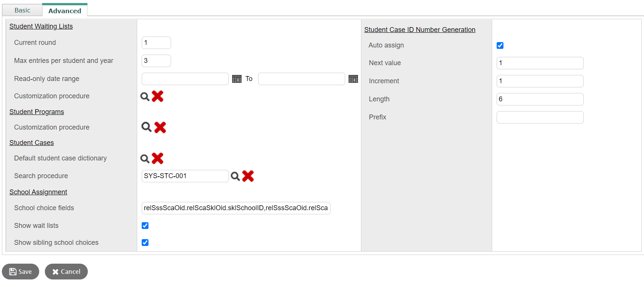Click Max entries per student and year field
This screenshot has width=644, height=287.
pyautogui.click(x=156, y=61)
